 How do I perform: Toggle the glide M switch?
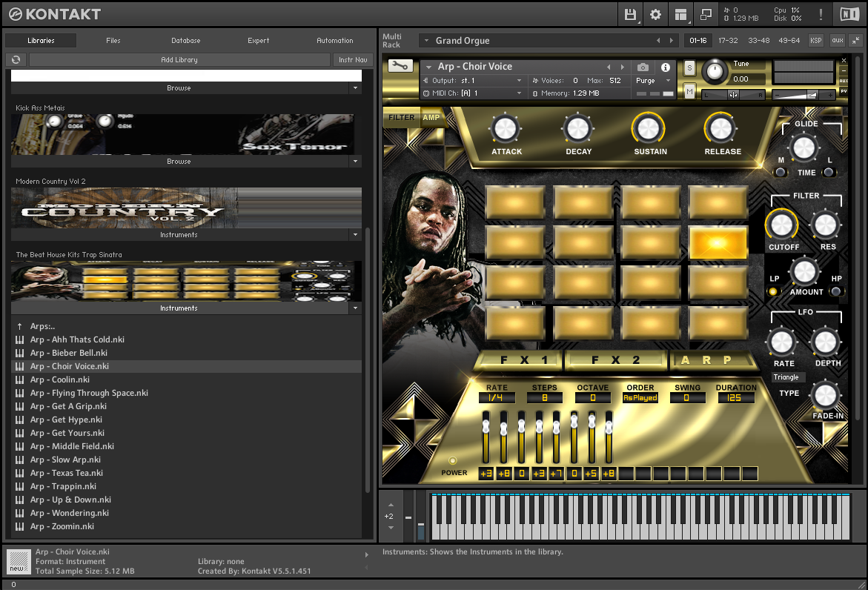coord(781,172)
